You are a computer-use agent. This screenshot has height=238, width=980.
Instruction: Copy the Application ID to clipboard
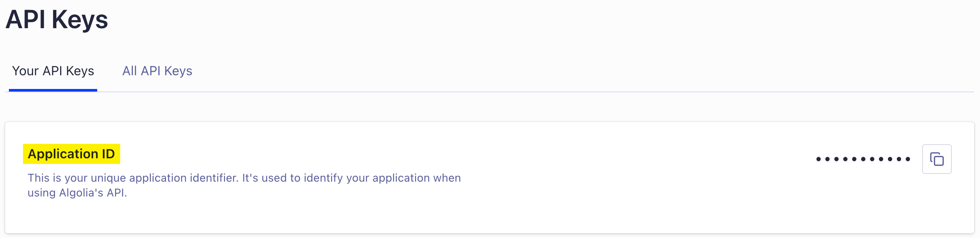point(936,159)
